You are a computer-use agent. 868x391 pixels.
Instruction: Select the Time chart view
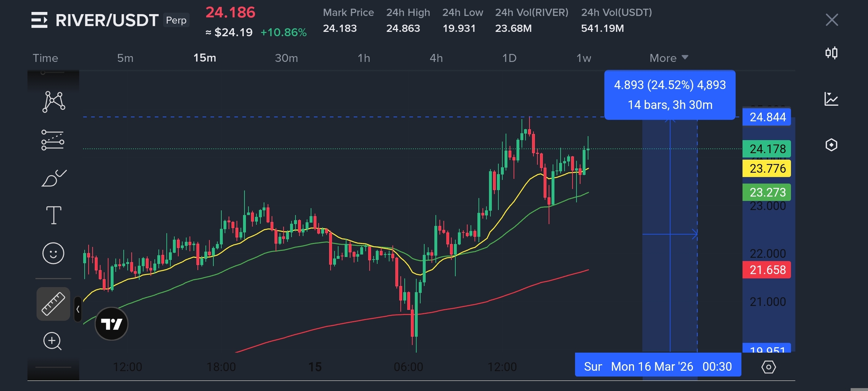[45, 58]
